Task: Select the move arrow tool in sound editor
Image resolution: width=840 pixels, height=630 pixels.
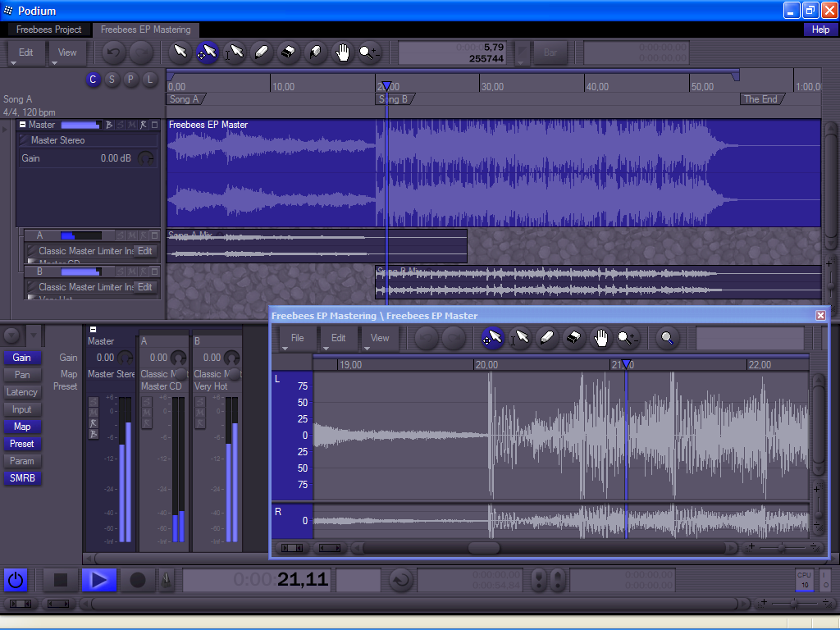Action: pos(492,338)
